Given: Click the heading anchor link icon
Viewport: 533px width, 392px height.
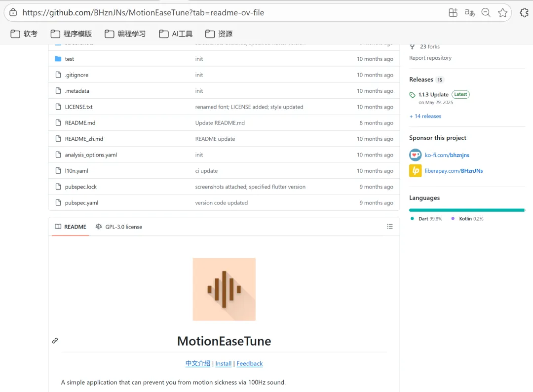Looking at the screenshot, I should point(55,341).
